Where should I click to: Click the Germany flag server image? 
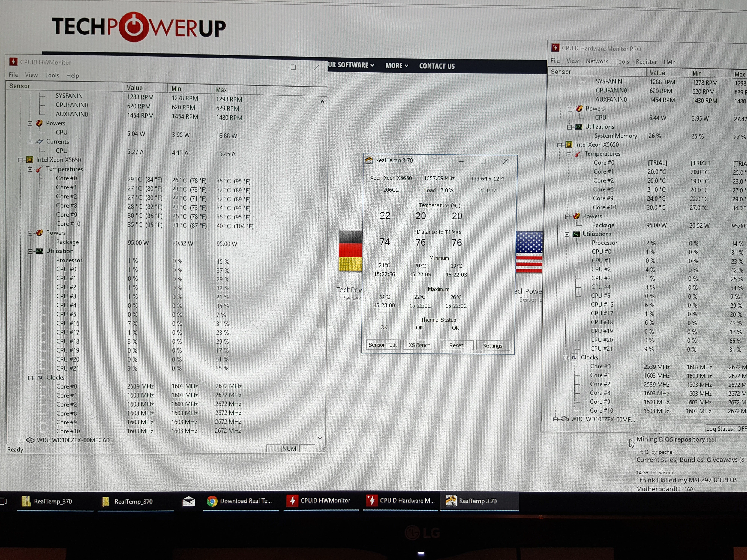click(351, 250)
